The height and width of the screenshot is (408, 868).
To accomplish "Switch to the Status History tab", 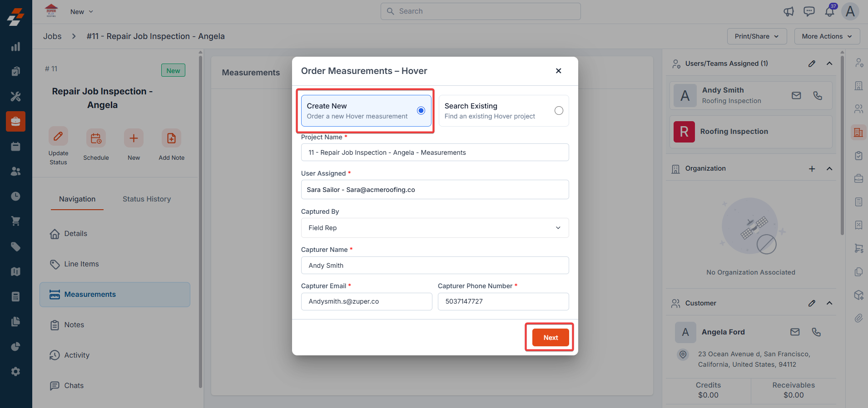I will (147, 199).
